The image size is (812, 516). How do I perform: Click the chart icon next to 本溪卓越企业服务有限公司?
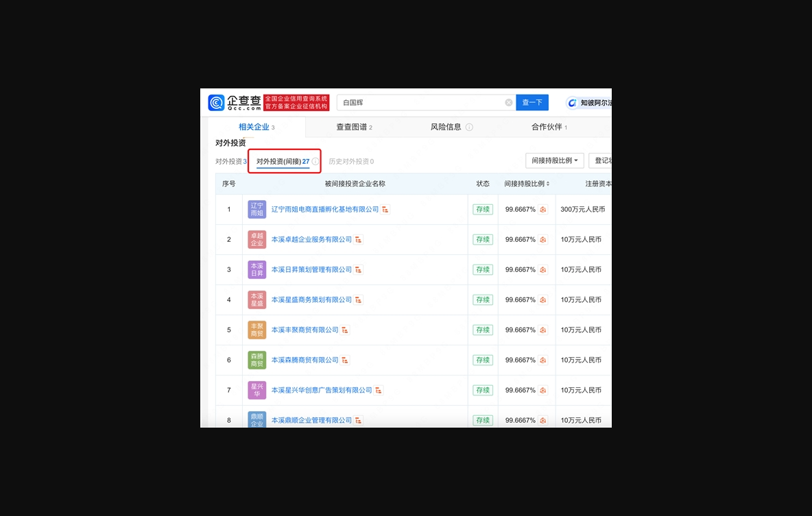coord(359,239)
